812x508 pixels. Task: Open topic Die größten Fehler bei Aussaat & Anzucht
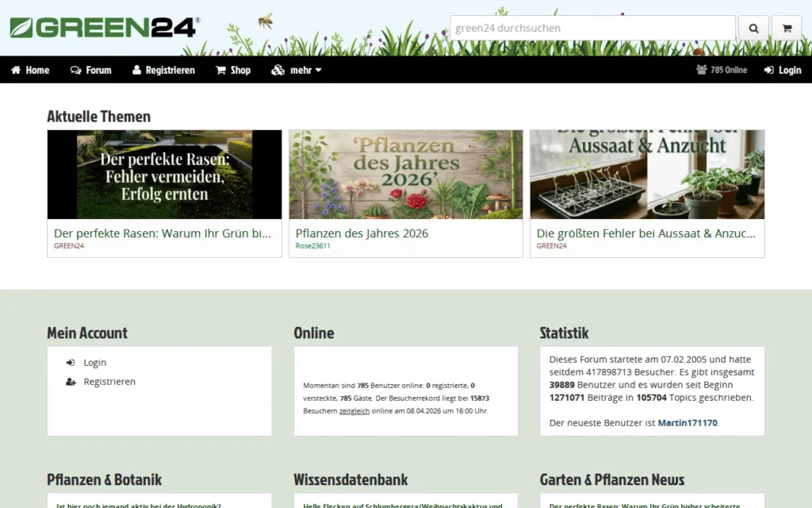coord(645,233)
